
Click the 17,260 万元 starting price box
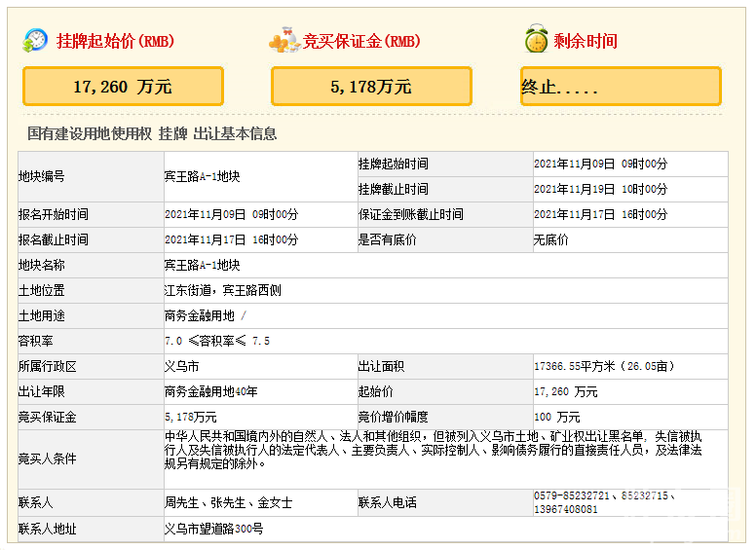point(123,87)
